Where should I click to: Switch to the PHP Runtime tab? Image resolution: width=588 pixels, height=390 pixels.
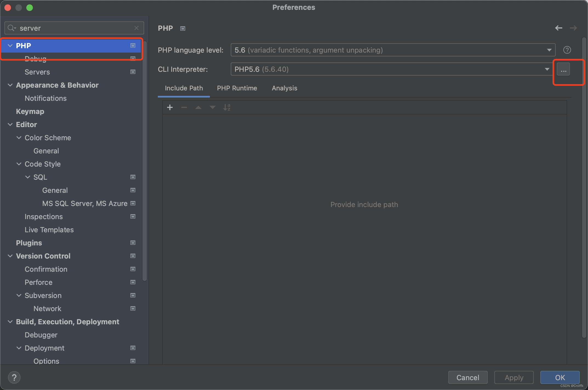point(237,87)
